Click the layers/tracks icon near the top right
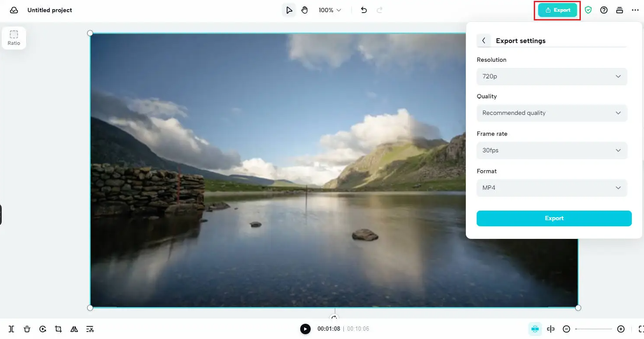 click(x=620, y=10)
